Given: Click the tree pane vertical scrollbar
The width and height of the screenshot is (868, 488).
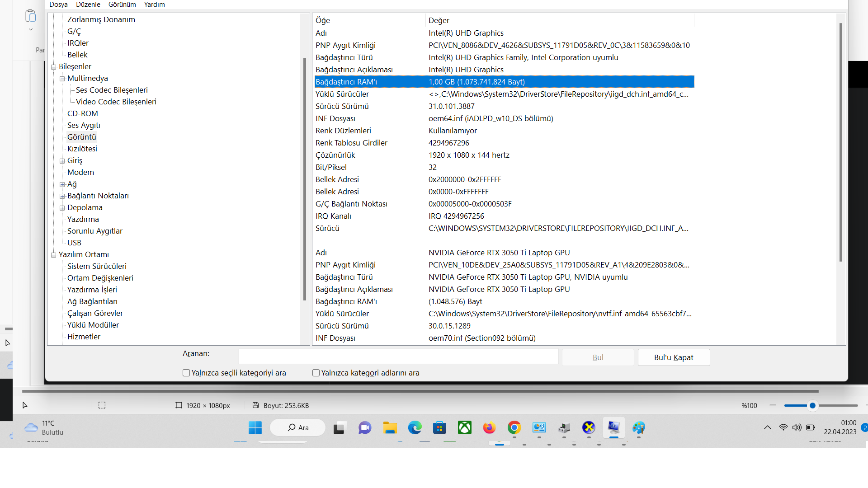Looking at the screenshot, I should [305, 179].
